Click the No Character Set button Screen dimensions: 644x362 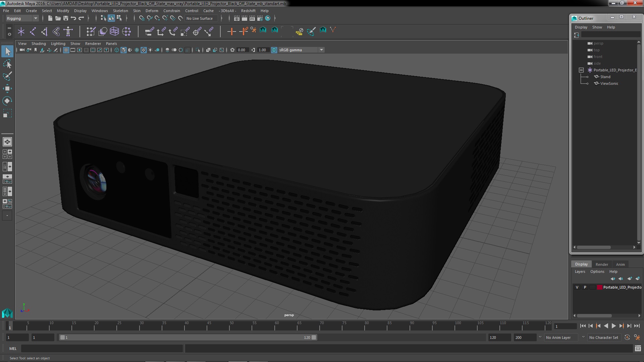(603, 338)
